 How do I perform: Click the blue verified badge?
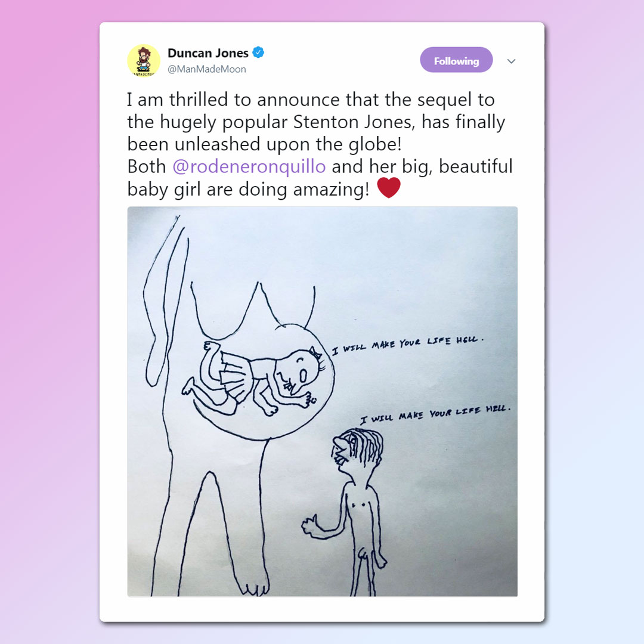[x=258, y=52]
